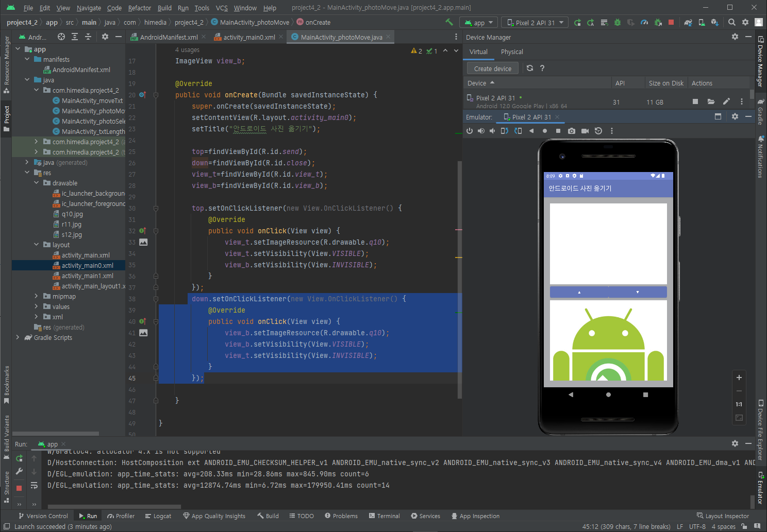The width and height of the screenshot is (767, 532).
Task: Click emulator Overview square toolbar icon
Action: coord(558,131)
